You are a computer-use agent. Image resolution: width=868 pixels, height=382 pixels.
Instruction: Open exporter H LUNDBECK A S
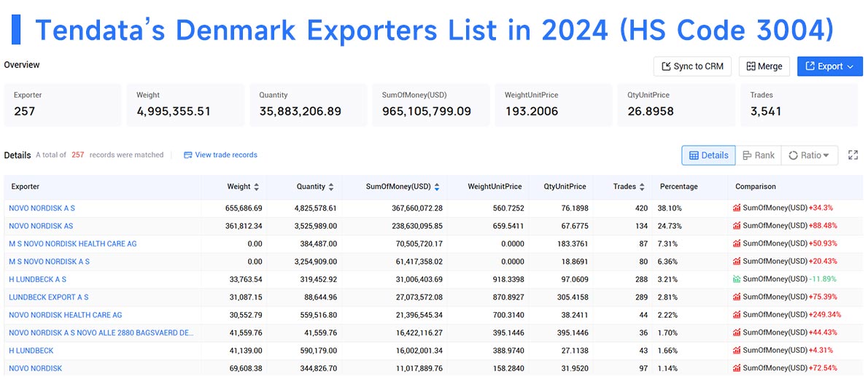[38, 280]
